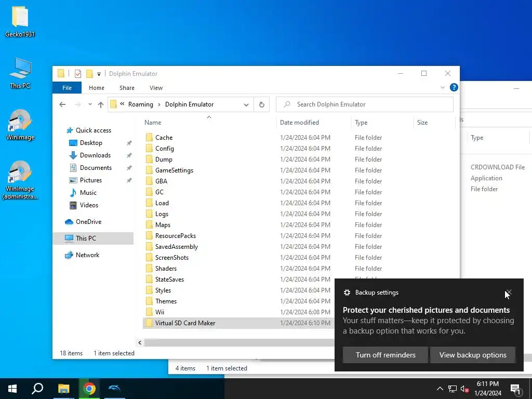Select the Cache folder
Viewport: 532px width, 399px height.
tap(164, 138)
